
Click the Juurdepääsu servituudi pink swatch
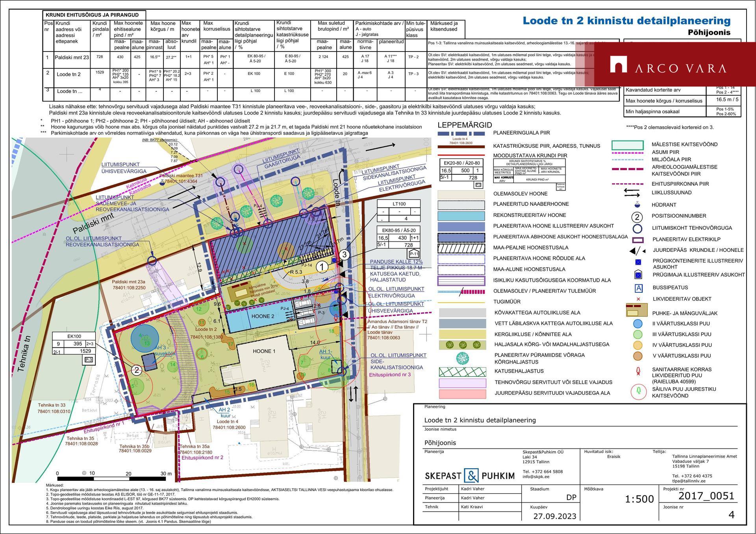pyautogui.click(x=462, y=394)
